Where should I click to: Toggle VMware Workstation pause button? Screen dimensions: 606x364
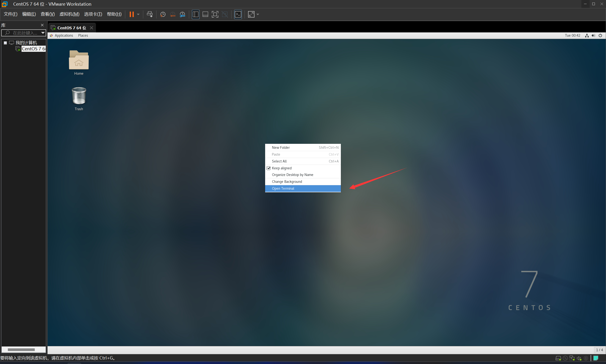132,14
